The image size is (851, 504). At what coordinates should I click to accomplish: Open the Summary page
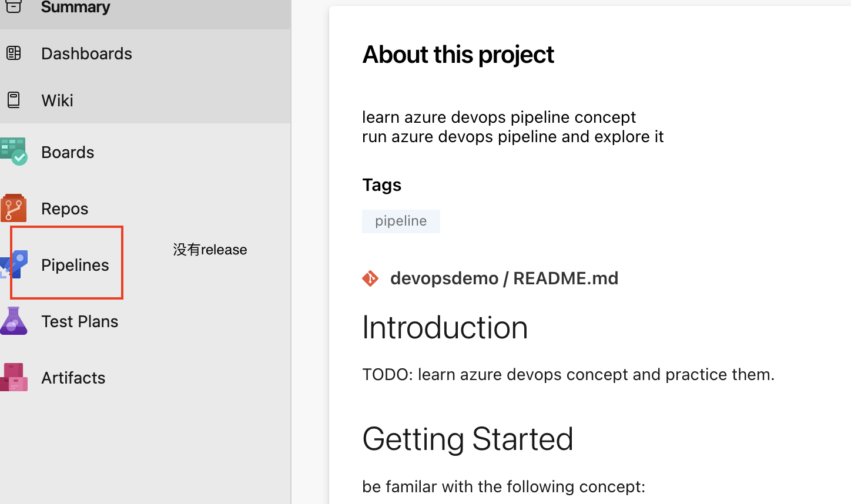(75, 7)
